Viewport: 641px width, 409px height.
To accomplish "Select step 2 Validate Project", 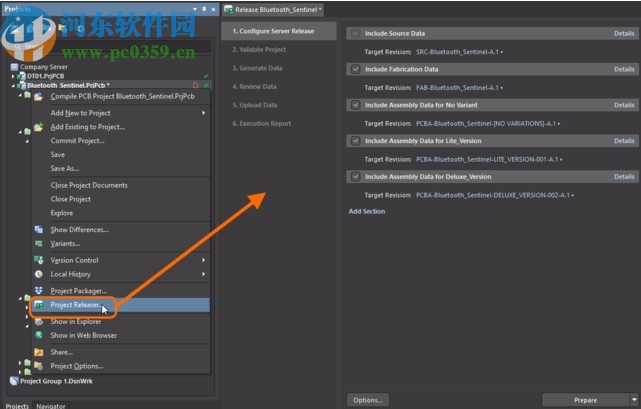I will point(259,49).
